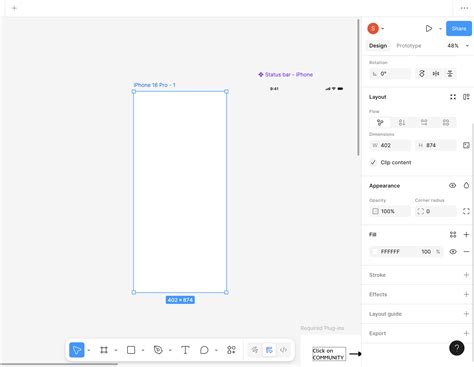Select the Pen tool
The height and width of the screenshot is (367, 474).
pyautogui.click(x=158, y=350)
